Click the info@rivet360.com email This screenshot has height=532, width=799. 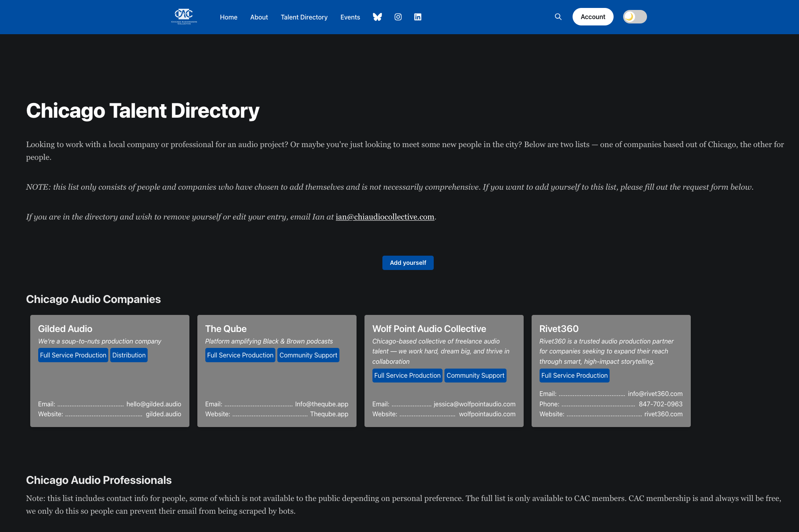(x=655, y=394)
